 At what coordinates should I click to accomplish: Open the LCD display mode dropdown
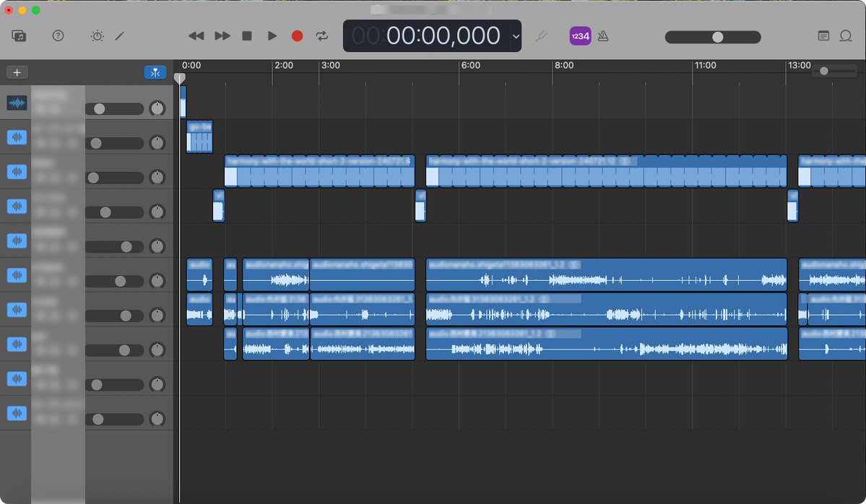516,36
